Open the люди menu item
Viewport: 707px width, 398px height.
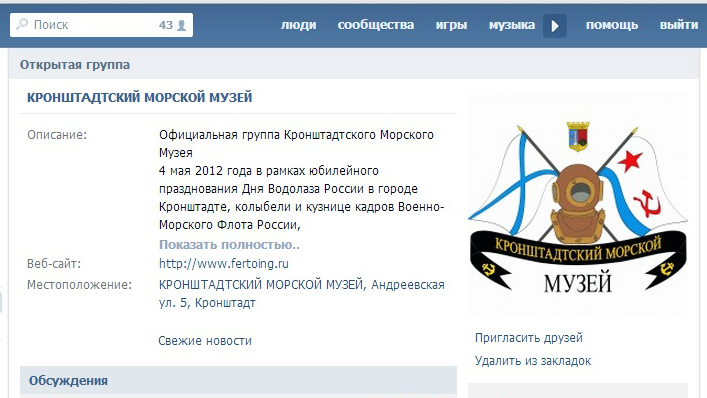298,25
